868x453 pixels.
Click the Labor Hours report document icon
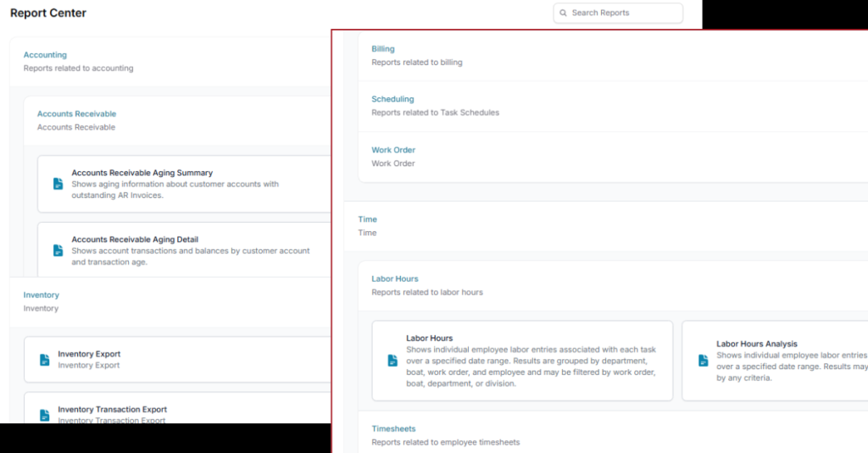click(x=392, y=361)
